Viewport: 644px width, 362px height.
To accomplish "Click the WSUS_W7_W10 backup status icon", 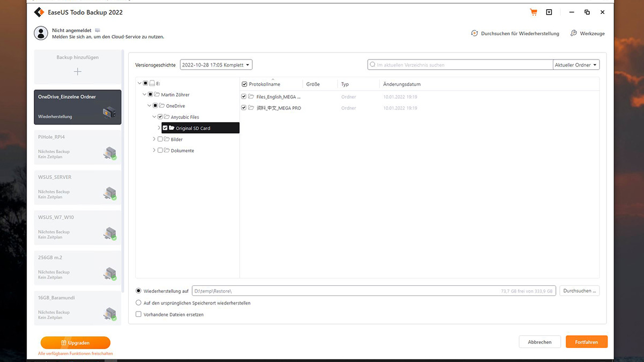I will [110, 234].
